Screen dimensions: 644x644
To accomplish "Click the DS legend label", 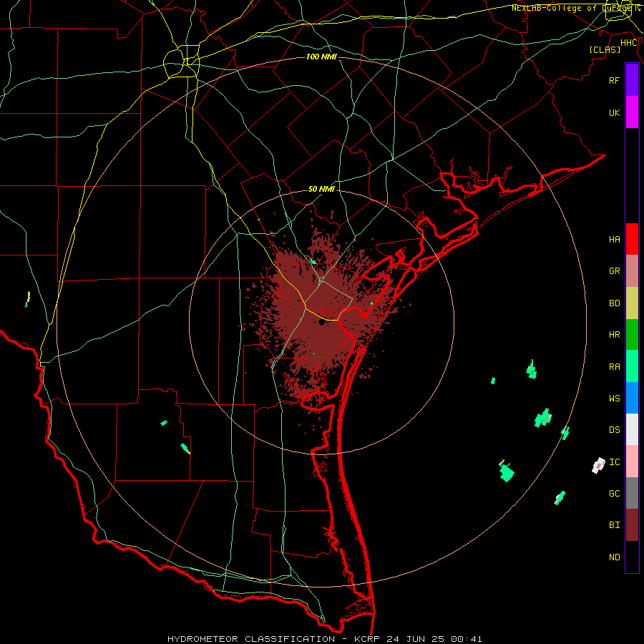I will point(614,430).
